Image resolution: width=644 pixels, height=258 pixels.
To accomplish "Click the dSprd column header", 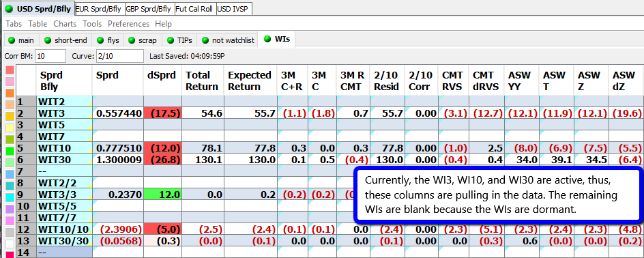I will point(162,81).
